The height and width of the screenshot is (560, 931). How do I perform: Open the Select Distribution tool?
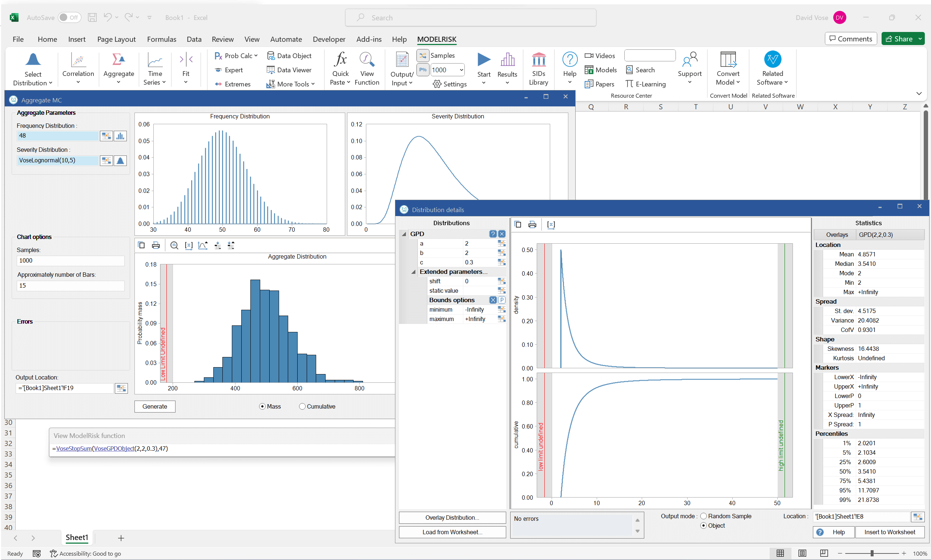click(x=33, y=69)
